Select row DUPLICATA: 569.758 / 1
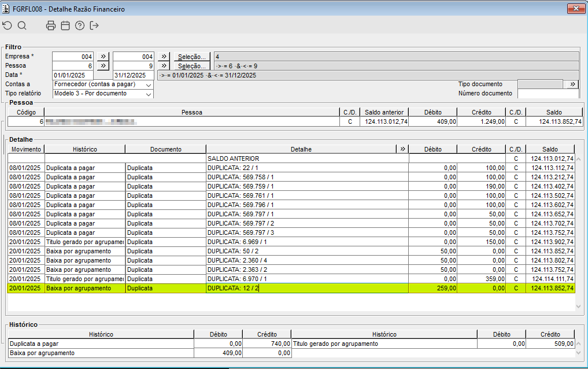 click(x=291, y=177)
